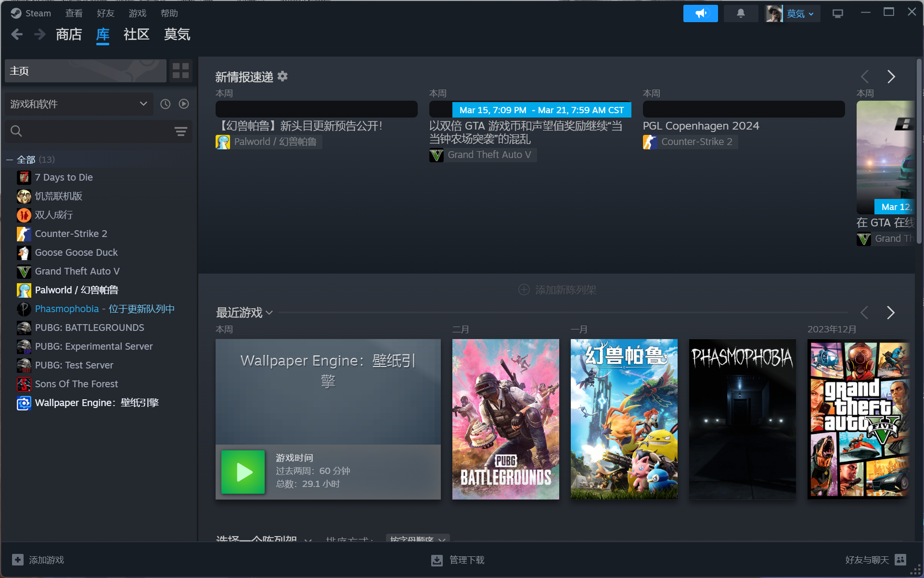This screenshot has height=578, width=924.
Task: Open the 幻兽帕鲁 Palworld cover thumbnail
Action: coord(624,419)
